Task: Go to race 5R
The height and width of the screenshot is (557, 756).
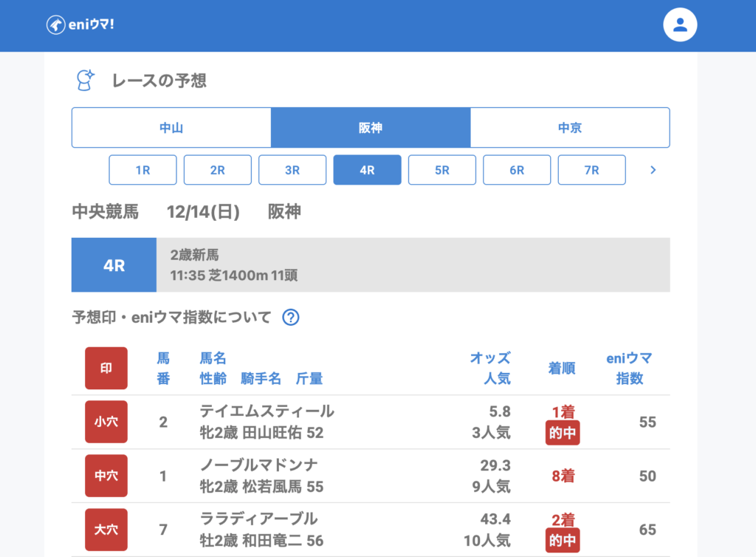Action: point(442,170)
